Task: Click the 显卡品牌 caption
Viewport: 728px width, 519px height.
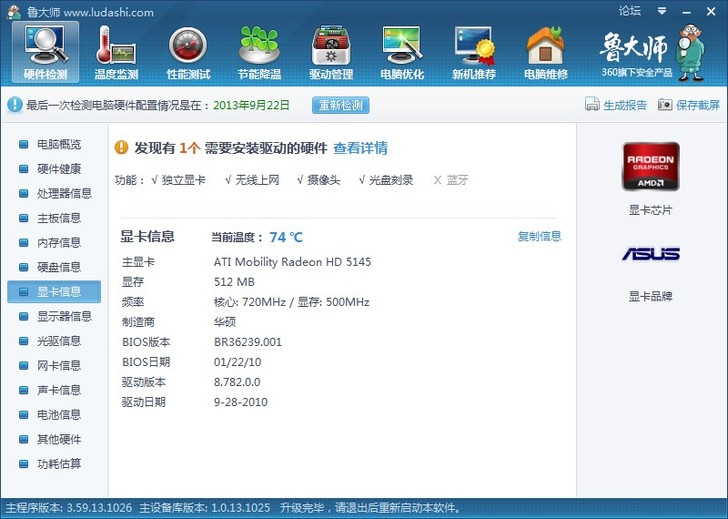Action: [x=650, y=297]
